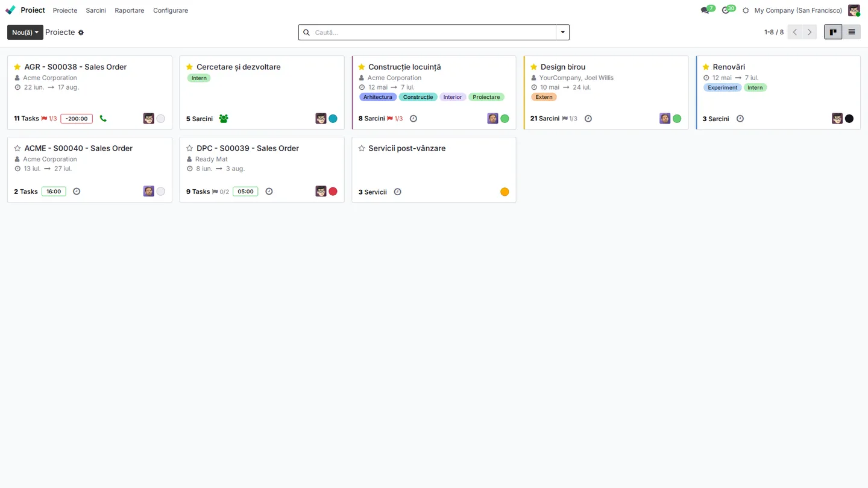The width and height of the screenshot is (868, 488).
Task: Open activity clock on Construcție locuință card
Action: tap(414, 119)
